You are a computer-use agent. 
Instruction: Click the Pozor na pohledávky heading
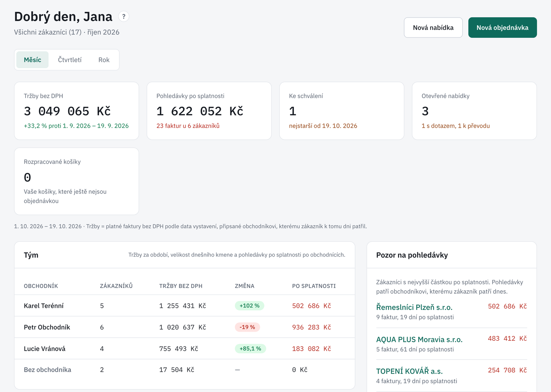(412, 255)
